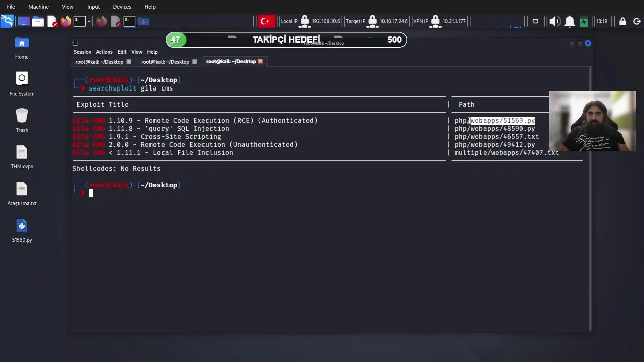
Task: Switch to the first root@kali Desktop tab
Action: 100,62
